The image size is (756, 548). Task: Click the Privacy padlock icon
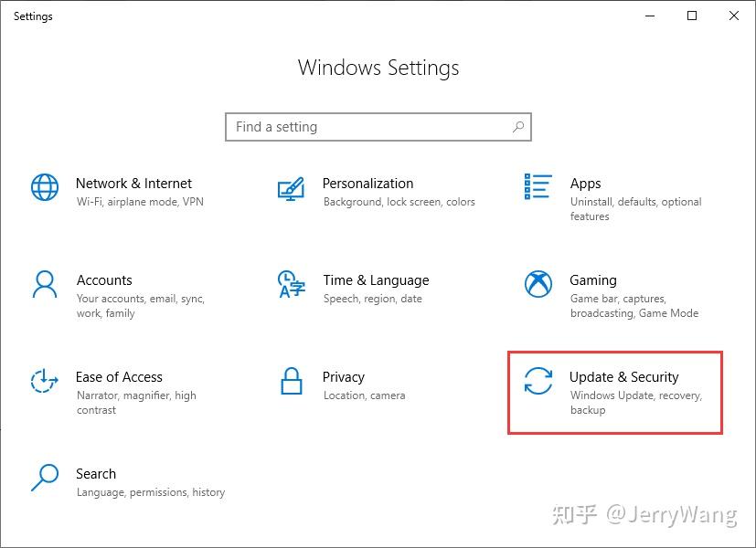[x=292, y=381]
